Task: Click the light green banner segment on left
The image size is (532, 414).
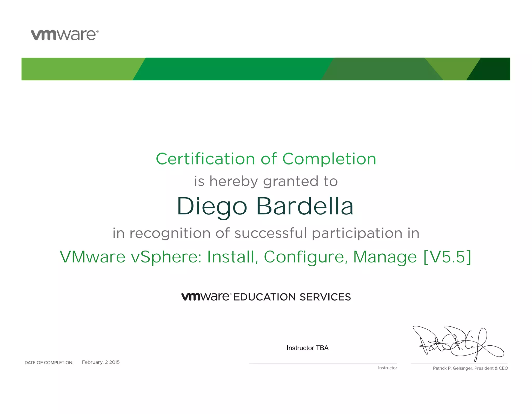Action: pyautogui.click(x=78, y=69)
